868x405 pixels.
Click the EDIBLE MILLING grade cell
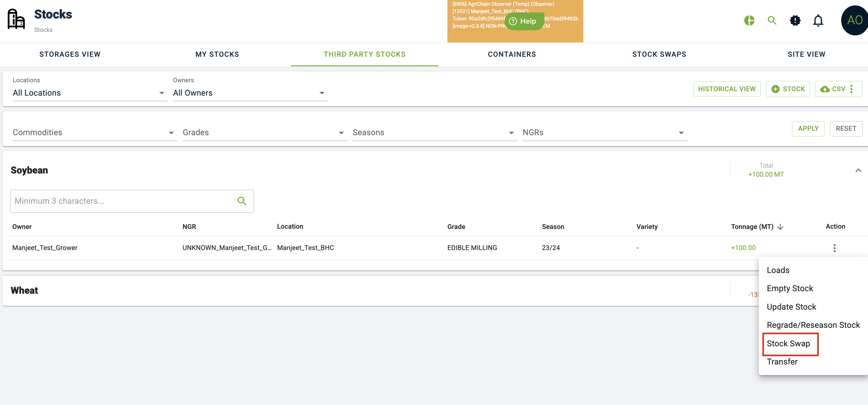(472, 248)
